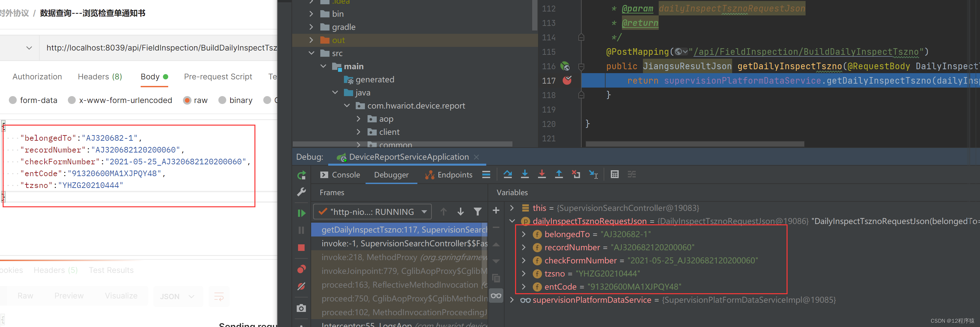Resume the program with green play icon
The height and width of the screenshot is (327, 980).
point(301,213)
